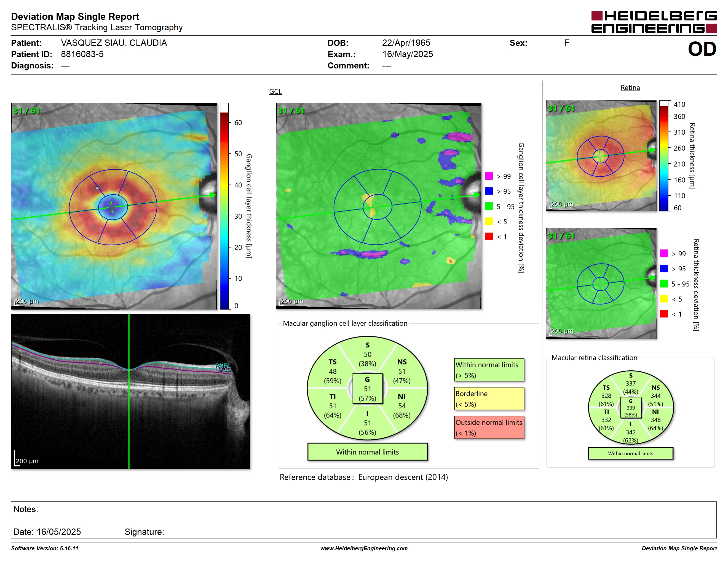Click the GCL thickness color map image
The height and width of the screenshot is (563, 728).
point(114,206)
